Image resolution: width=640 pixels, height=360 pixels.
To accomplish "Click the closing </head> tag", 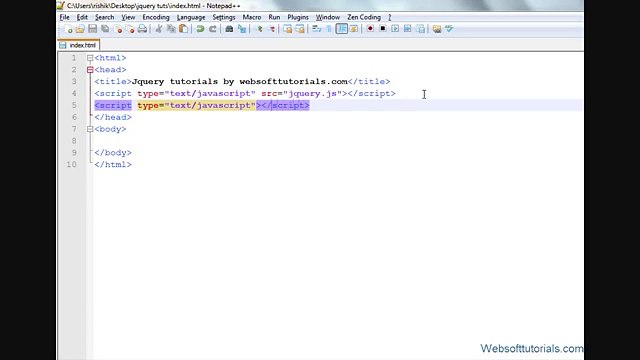I will click(113, 117).
